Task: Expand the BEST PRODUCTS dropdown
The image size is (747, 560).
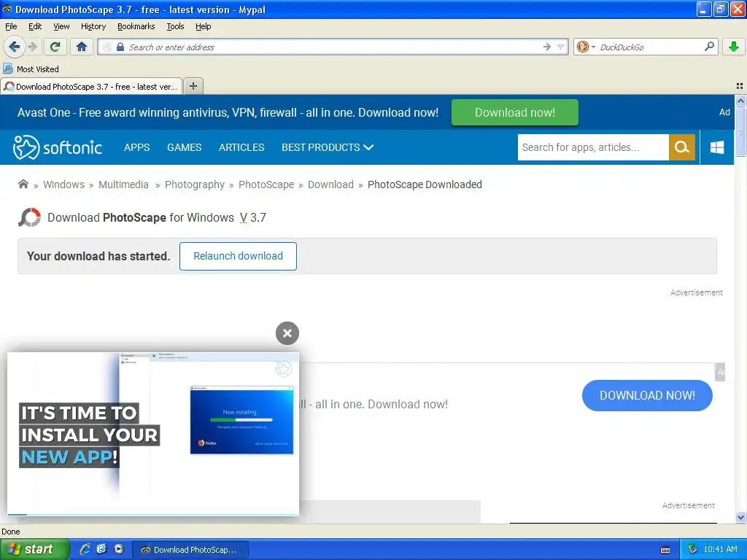Action: point(328,147)
